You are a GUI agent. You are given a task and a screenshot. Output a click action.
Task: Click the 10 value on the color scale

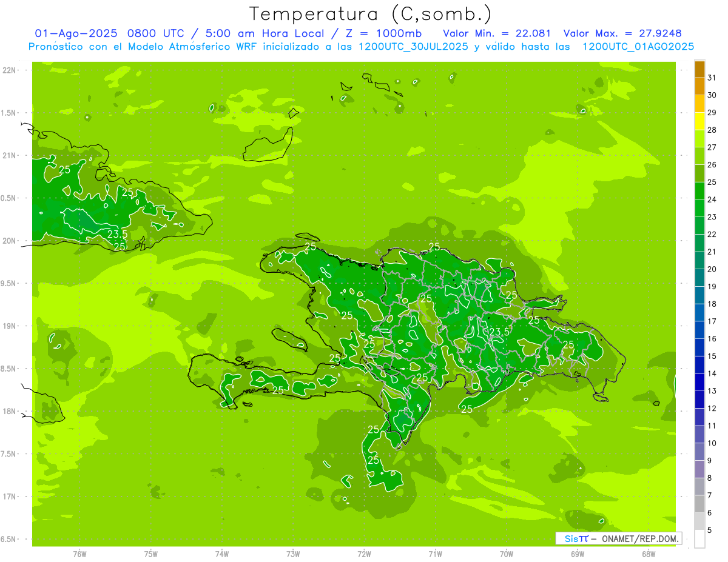(712, 443)
